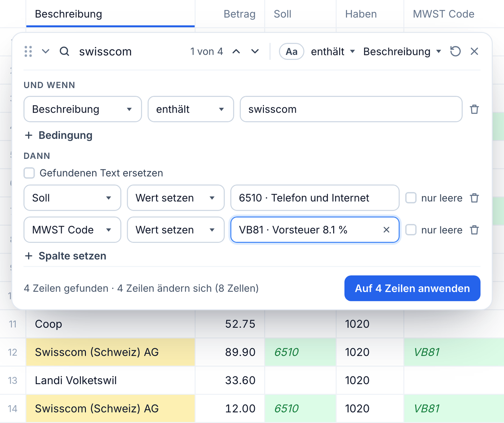Open Wert setzen dropdown in Soll row
Viewport: 504px width, 423px height.
pos(176,198)
